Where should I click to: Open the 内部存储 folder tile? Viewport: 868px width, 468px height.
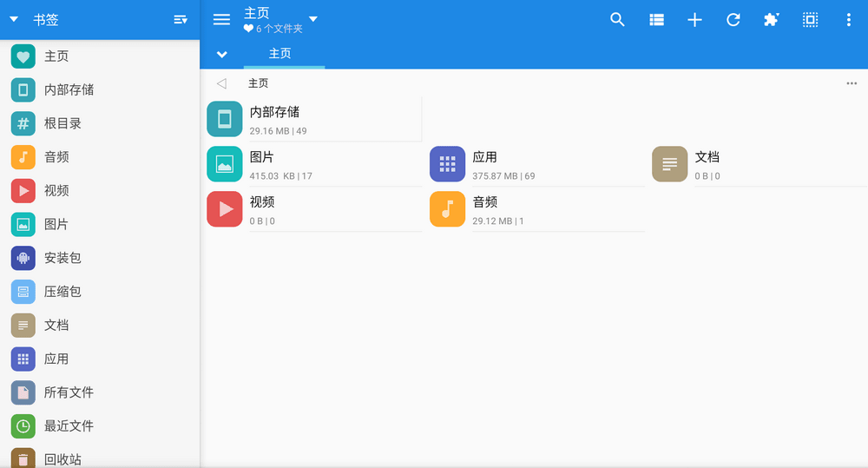(x=312, y=120)
